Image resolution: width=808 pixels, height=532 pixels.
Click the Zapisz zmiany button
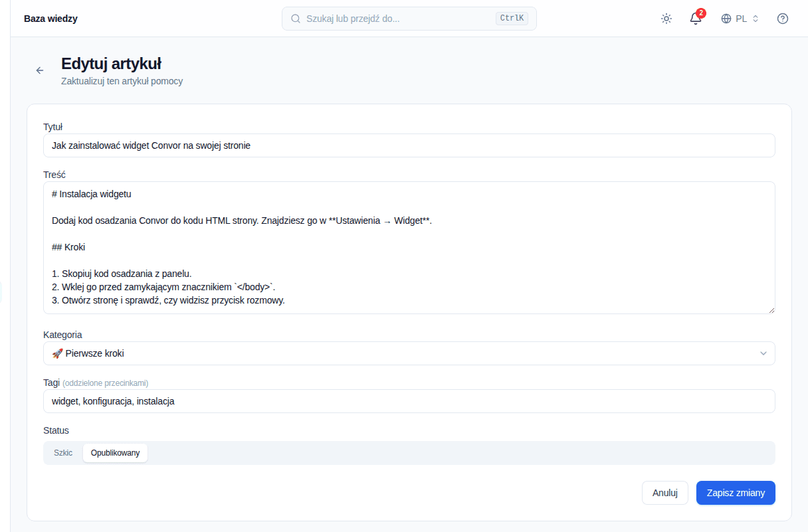tap(736, 493)
